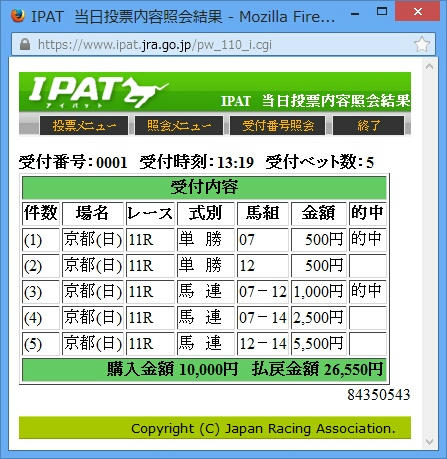Viewport: 447px width, 459px height.
Task: Click 11R race cell in row (3)
Action: click(x=150, y=292)
